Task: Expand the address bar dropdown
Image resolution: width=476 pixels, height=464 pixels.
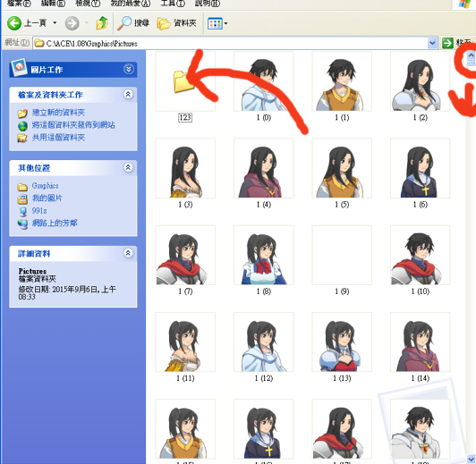Action: coord(432,44)
